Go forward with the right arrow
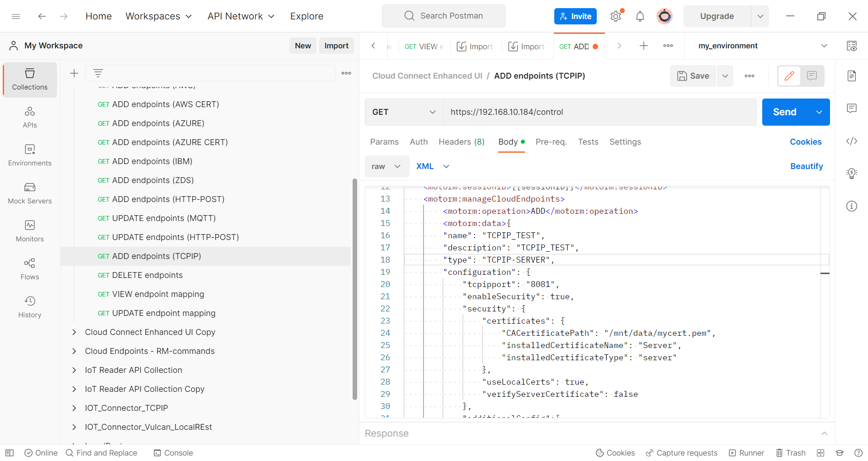Screen dimensions: 868x461 [64, 16]
